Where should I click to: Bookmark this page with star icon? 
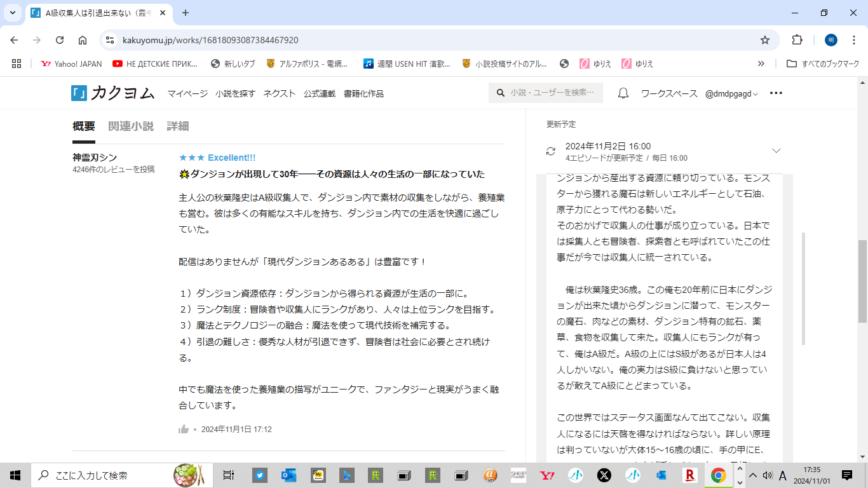[x=765, y=40]
